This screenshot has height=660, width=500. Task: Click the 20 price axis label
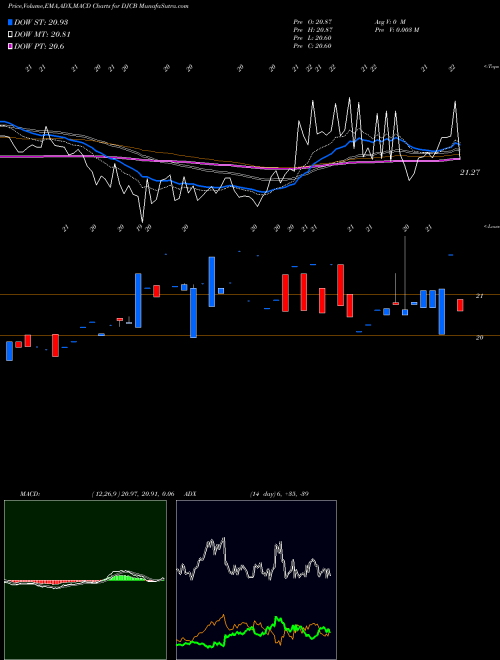tap(479, 337)
